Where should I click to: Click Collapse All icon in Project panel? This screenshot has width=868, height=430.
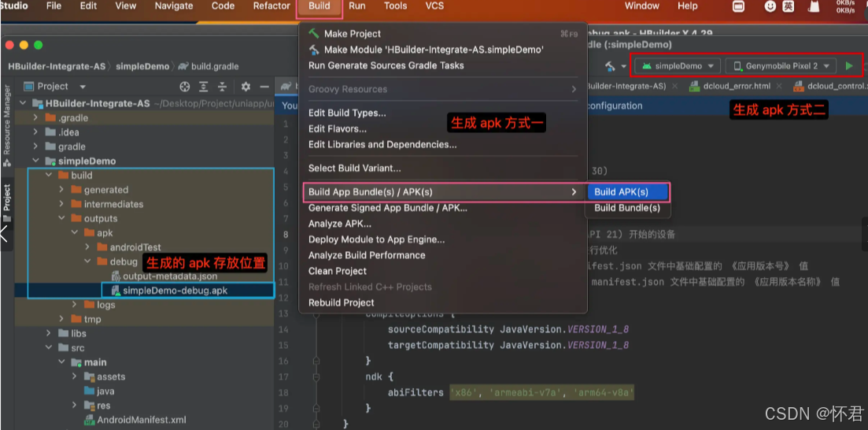pyautogui.click(x=222, y=87)
